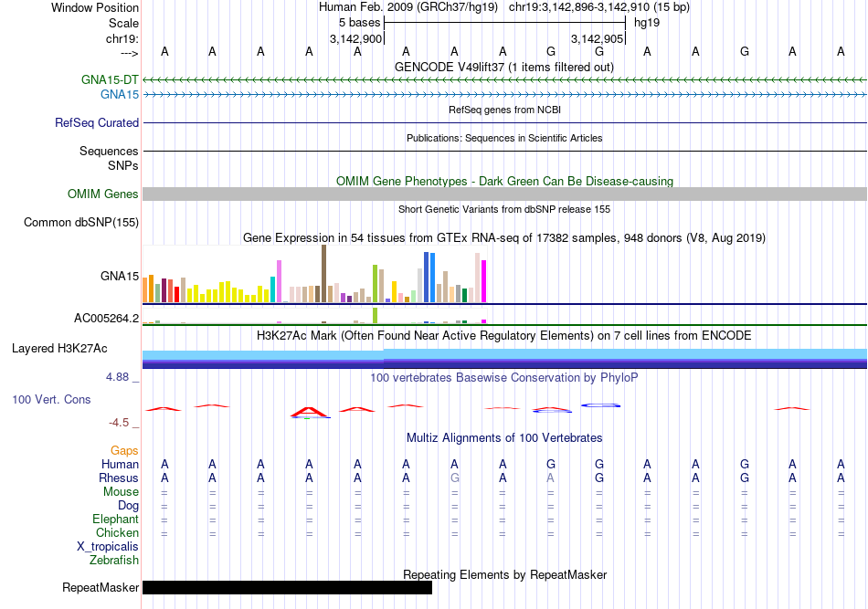Click the GENCODE V49lift37 track title
Image resolution: width=868 pixels, height=609 pixels.
coord(504,68)
